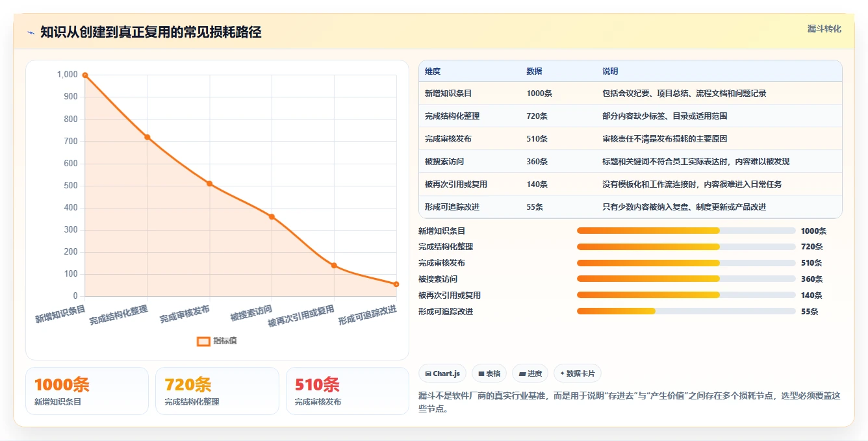Viewport: 868px width, 441px height.
Task: Toggle the 指标值 legend color swatch
Action: pyautogui.click(x=203, y=341)
